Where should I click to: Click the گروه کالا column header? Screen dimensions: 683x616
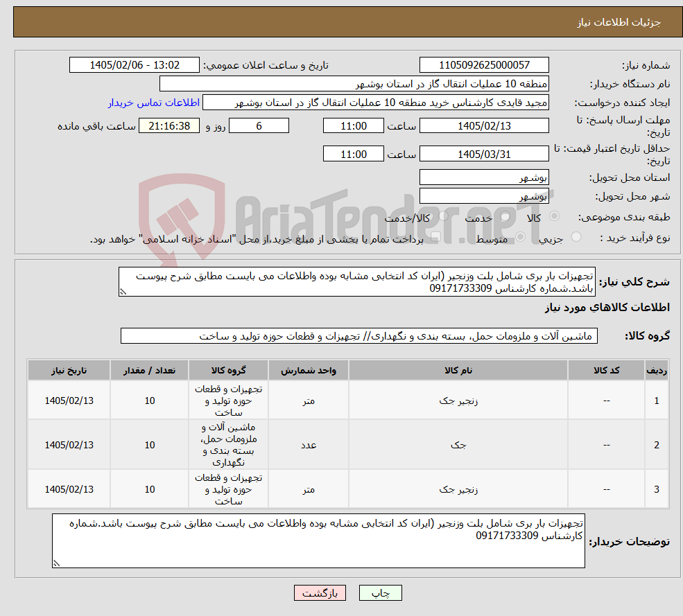[x=228, y=370]
